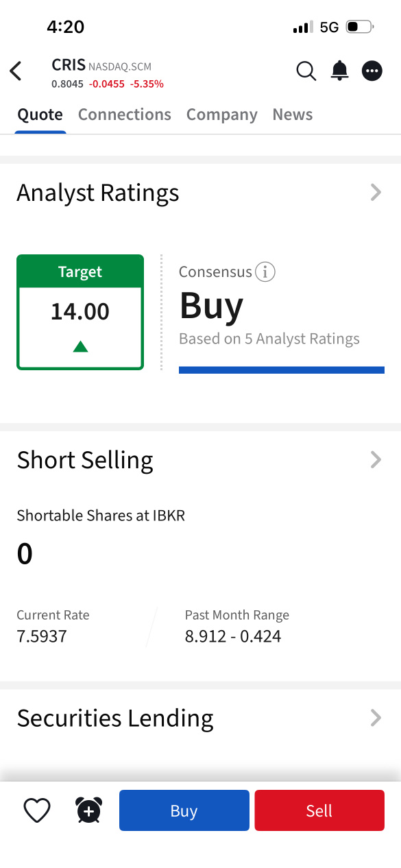Tap the green target up-arrow triangle

click(80, 346)
